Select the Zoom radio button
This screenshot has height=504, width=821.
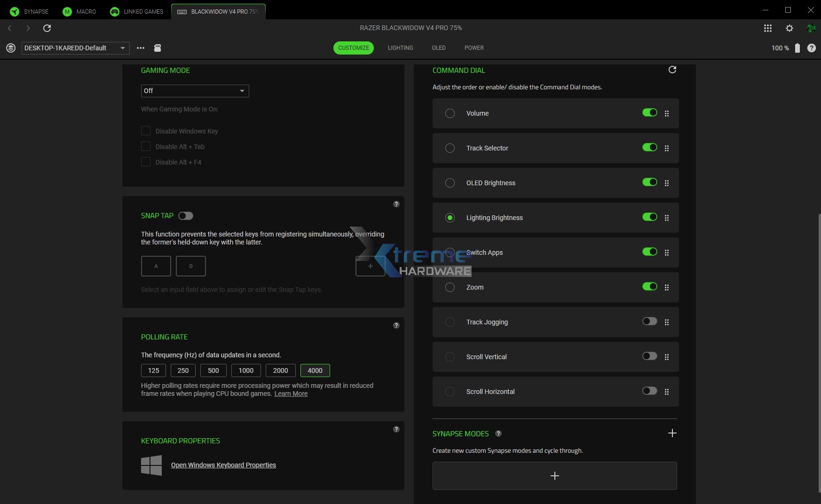[450, 287]
